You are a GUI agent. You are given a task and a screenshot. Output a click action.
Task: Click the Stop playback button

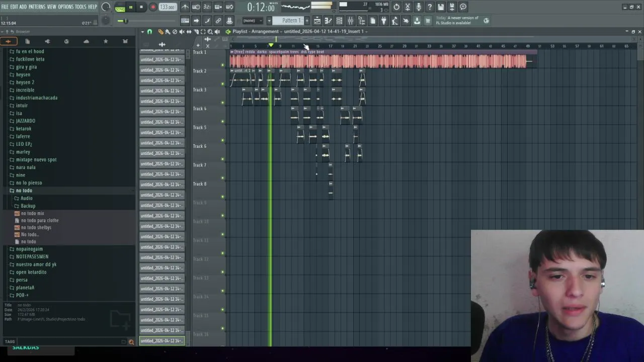click(x=141, y=7)
